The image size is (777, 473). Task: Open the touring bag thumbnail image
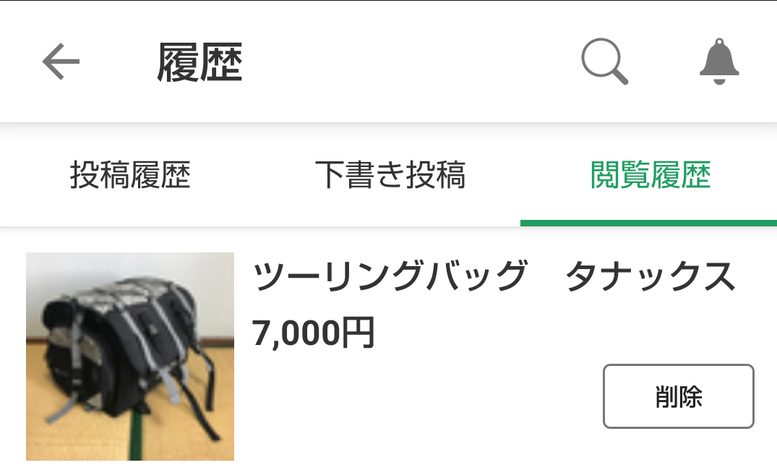coord(130,357)
